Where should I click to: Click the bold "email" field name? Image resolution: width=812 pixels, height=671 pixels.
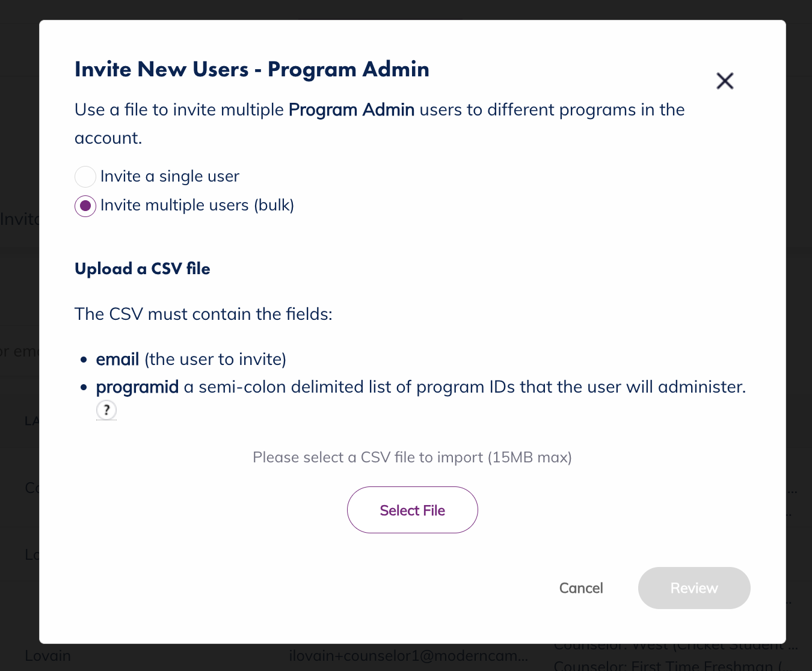pyautogui.click(x=117, y=359)
